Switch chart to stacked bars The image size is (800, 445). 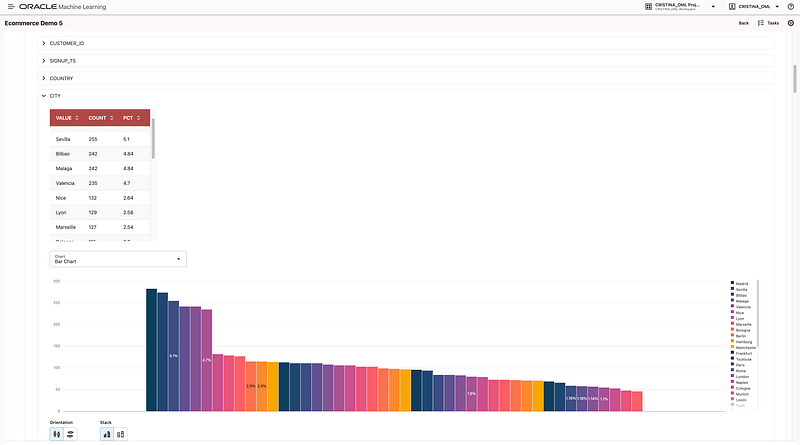pyautogui.click(x=120, y=434)
